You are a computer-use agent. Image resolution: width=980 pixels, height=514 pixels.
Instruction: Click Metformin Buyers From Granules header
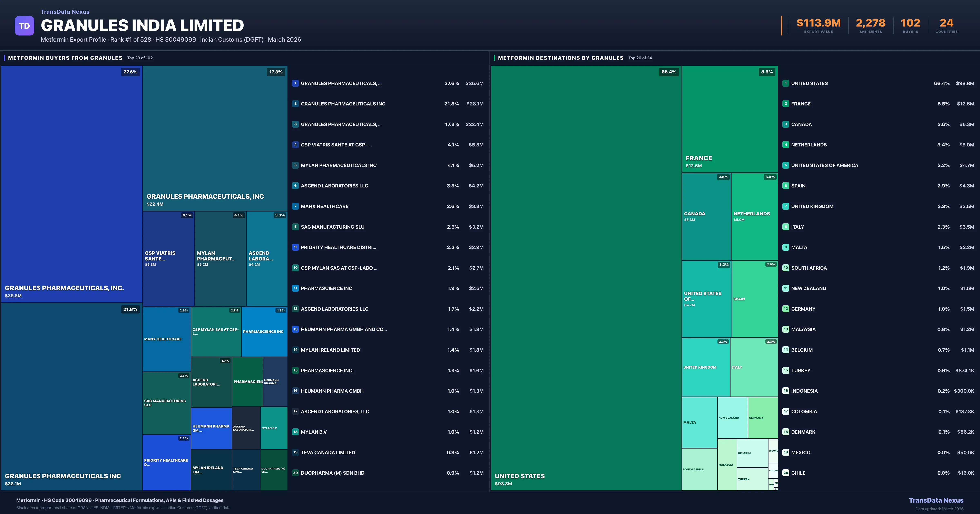65,58
